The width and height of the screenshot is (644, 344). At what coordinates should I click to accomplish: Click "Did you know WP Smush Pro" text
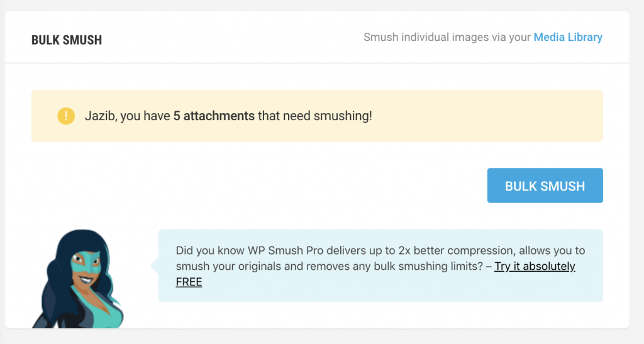pos(235,250)
